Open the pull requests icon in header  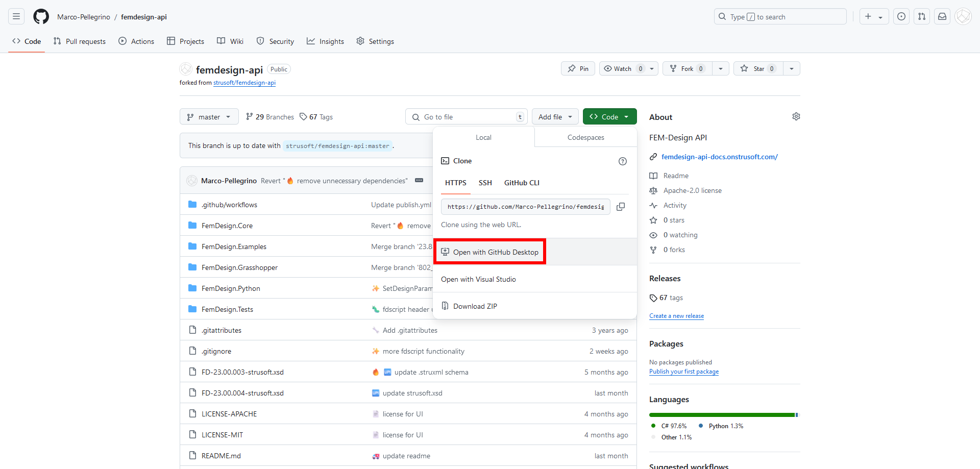pos(922,17)
